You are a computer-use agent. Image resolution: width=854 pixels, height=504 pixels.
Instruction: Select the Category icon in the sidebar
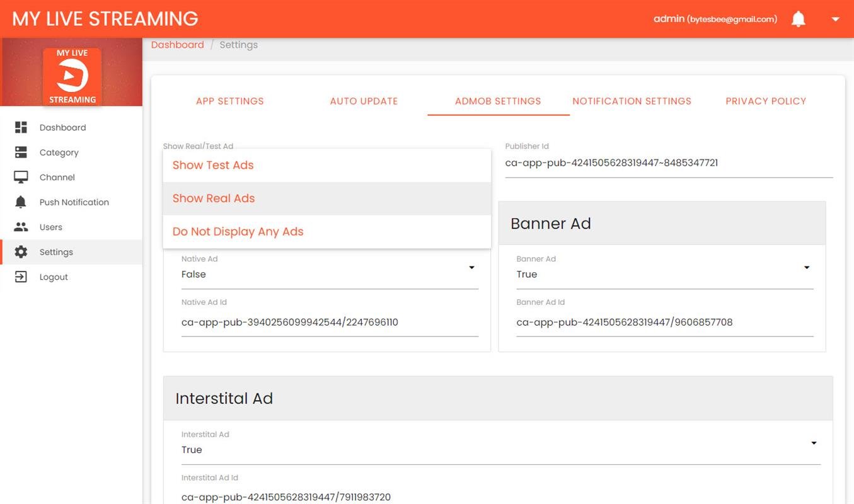click(x=21, y=152)
